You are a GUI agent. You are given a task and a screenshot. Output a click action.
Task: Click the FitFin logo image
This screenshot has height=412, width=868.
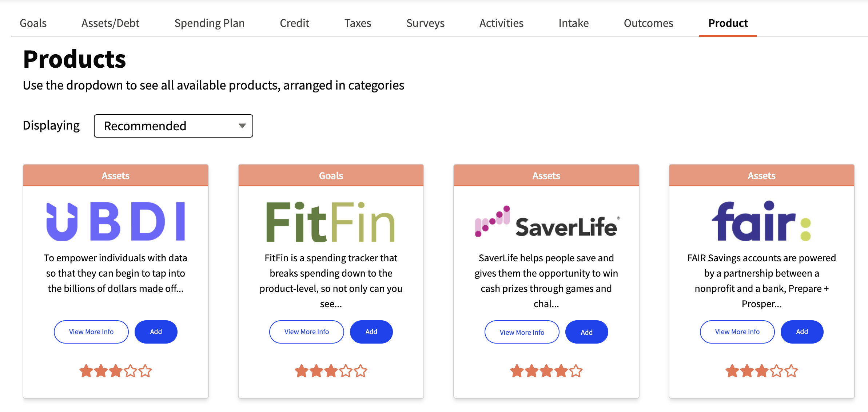[331, 222]
